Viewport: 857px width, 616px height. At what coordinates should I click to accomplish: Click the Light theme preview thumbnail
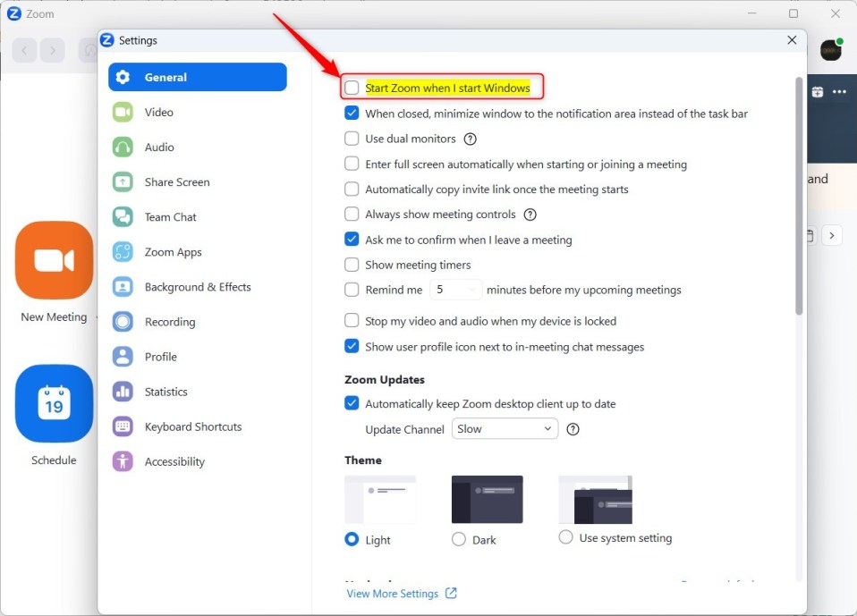380,499
